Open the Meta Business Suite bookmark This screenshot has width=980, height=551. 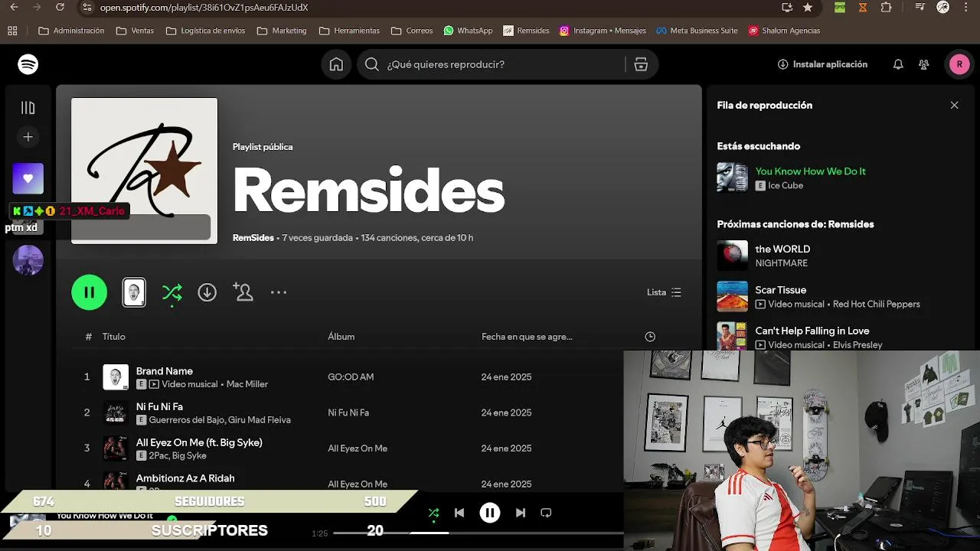pos(697,31)
